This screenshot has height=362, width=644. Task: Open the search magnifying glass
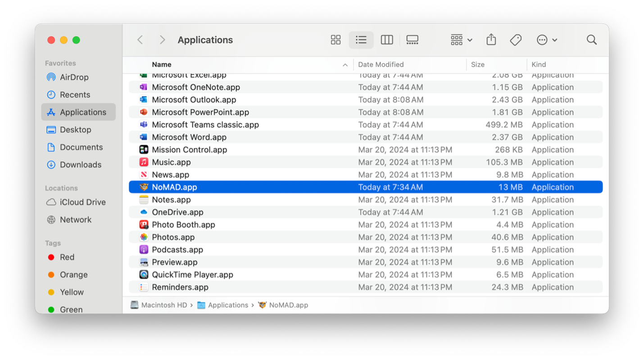pyautogui.click(x=591, y=40)
